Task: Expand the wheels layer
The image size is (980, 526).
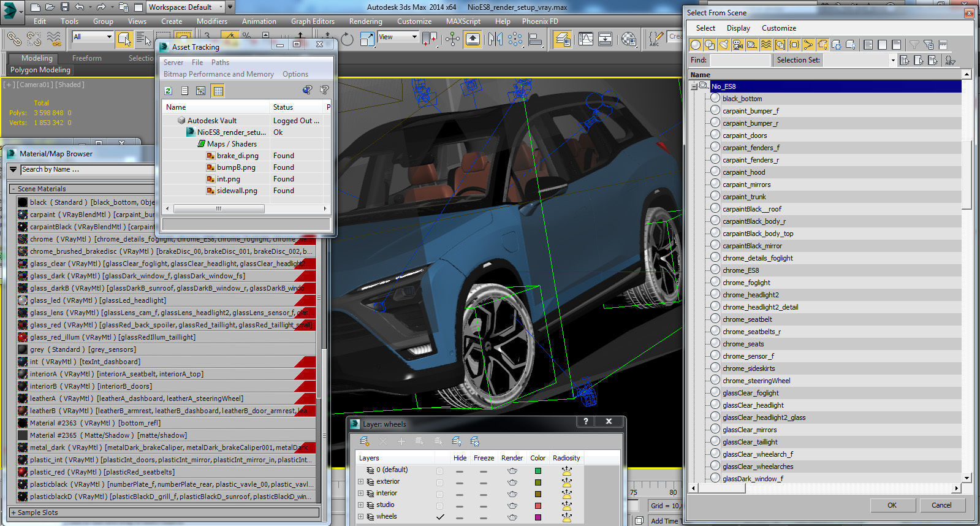Action: pos(360,517)
